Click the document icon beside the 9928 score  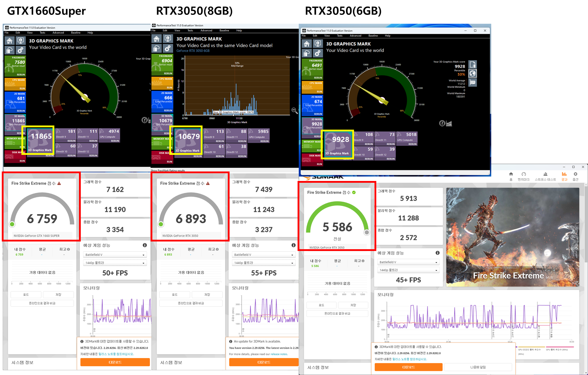coord(473,64)
